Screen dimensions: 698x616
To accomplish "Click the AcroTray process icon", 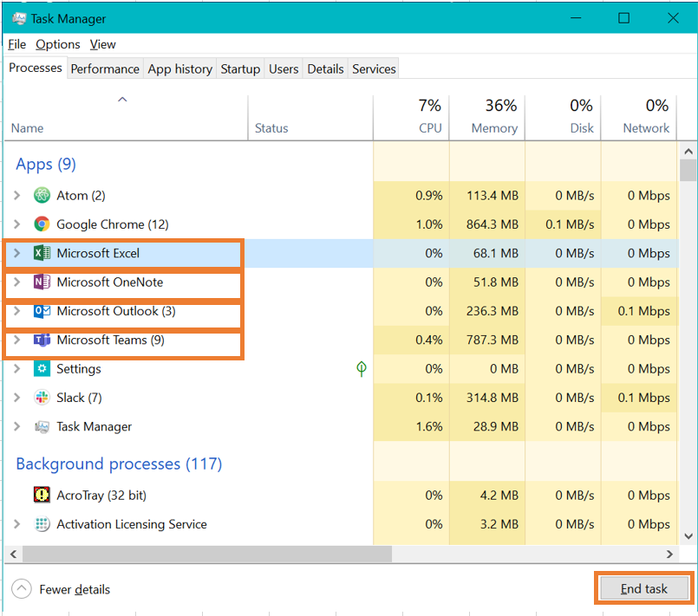I will pos(42,495).
